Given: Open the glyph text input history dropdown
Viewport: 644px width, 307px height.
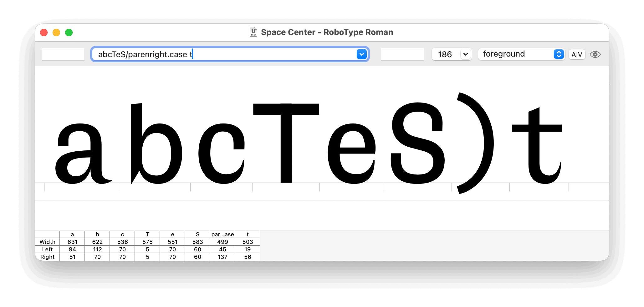Looking at the screenshot, I should [361, 54].
